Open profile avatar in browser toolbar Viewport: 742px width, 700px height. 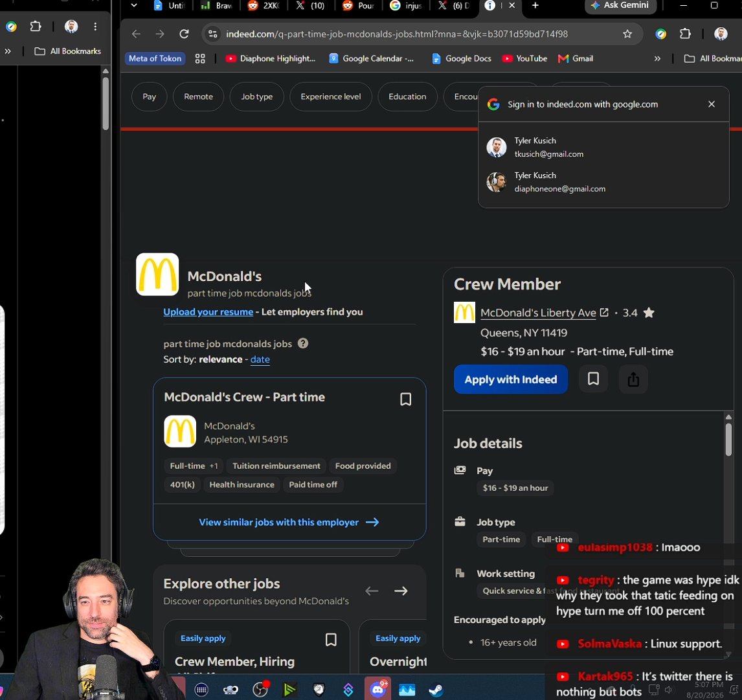[721, 34]
